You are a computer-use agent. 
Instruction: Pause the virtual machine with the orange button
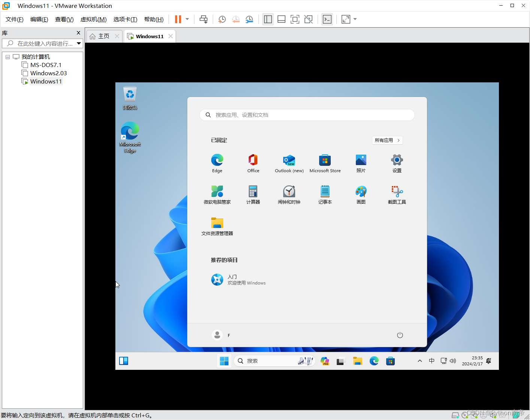178,19
